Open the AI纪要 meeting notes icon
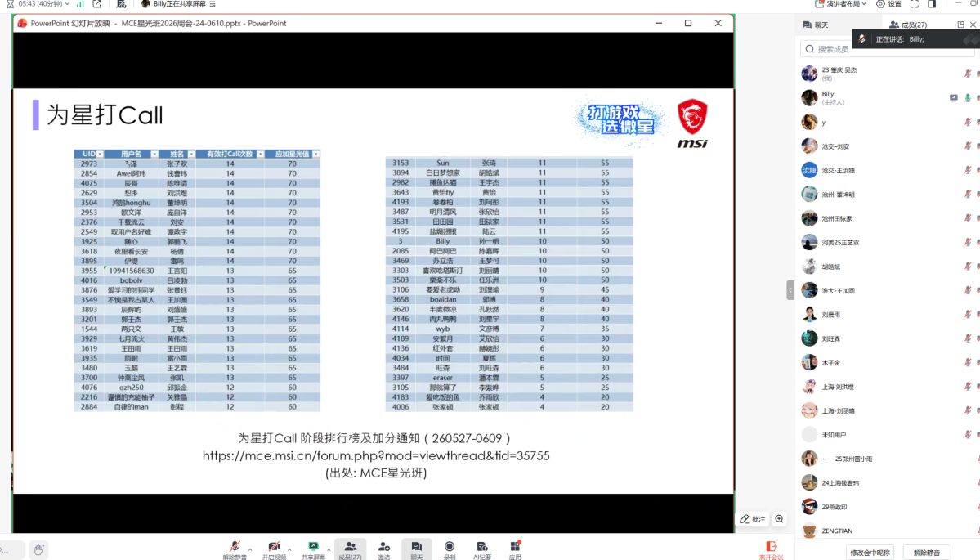Viewport: 980px width, 560px height. pyautogui.click(x=482, y=549)
